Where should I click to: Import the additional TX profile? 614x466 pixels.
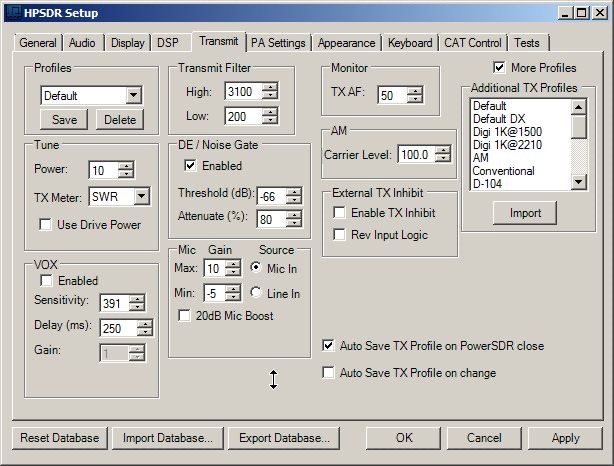tap(525, 213)
